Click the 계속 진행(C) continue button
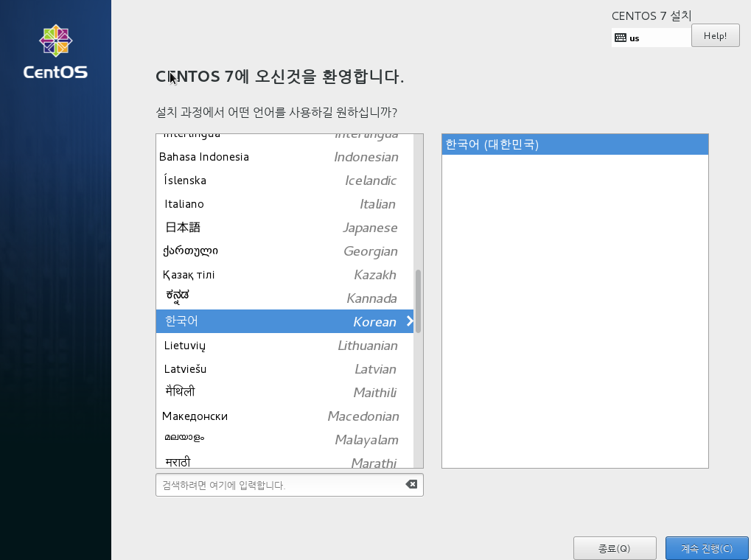 coord(707,548)
